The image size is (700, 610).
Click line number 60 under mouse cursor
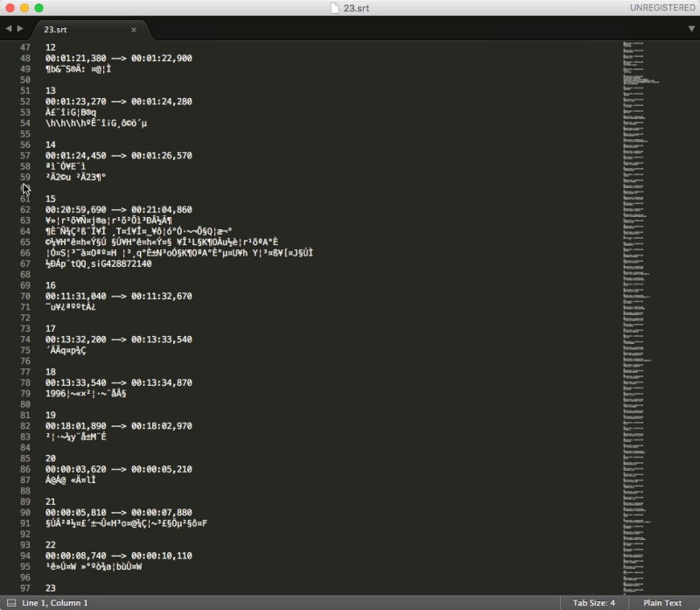click(25, 188)
